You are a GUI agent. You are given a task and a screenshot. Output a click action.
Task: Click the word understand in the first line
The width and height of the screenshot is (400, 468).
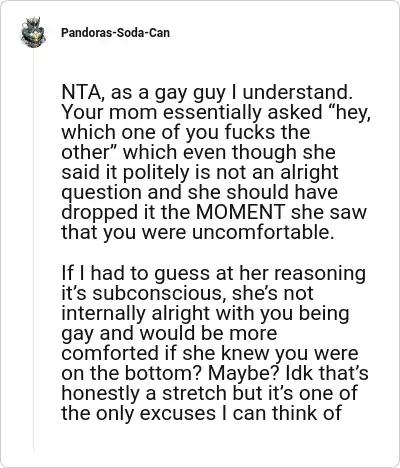coord(297,92)
